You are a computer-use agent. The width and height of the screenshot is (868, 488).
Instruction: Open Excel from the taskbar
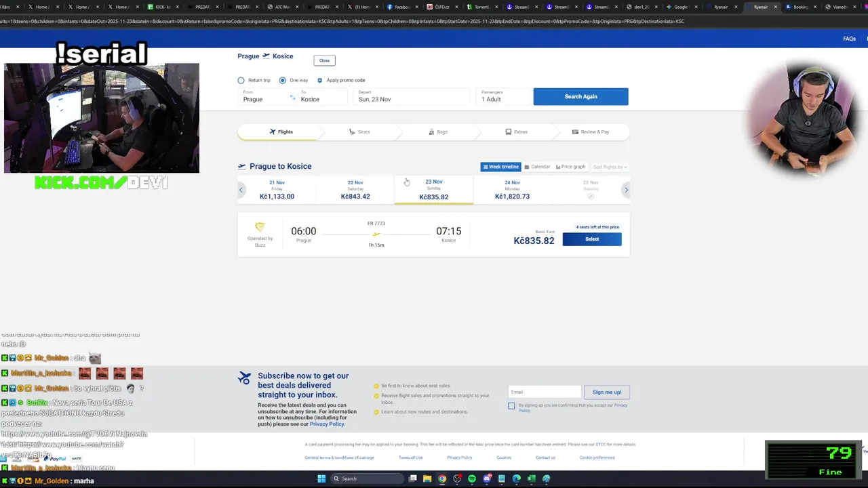pyautogui.click(x=532, y=479)
